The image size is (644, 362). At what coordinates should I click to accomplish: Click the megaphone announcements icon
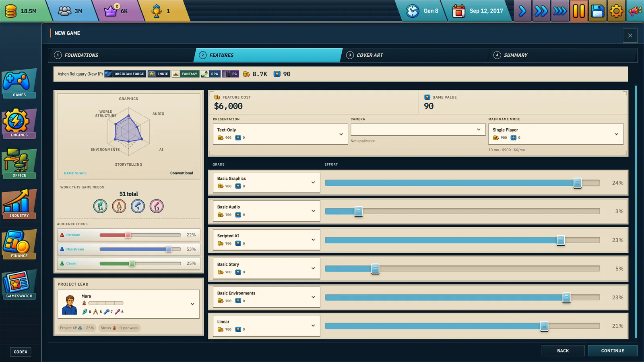pos(635,11)
